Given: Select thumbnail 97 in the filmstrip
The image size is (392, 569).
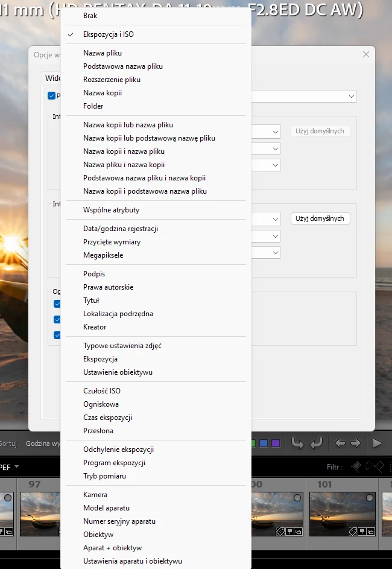Looking at the screenshot, I should click(x=40, y=514).
